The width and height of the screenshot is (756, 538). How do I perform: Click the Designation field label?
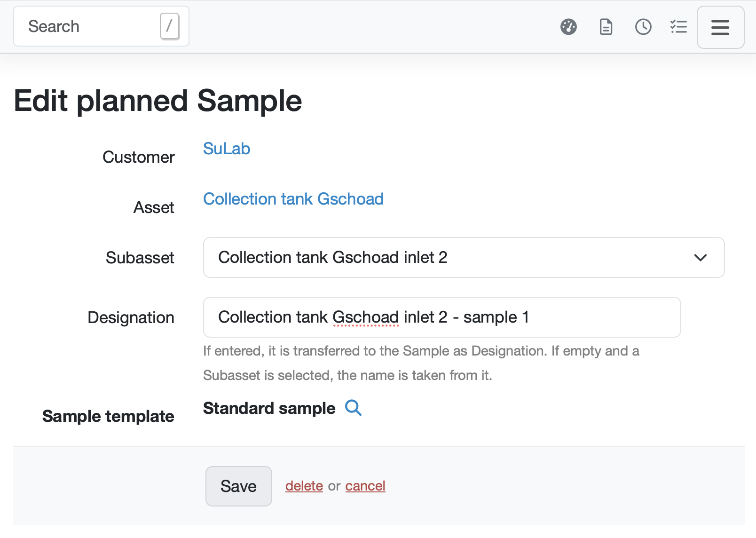[x=131, y=317]
